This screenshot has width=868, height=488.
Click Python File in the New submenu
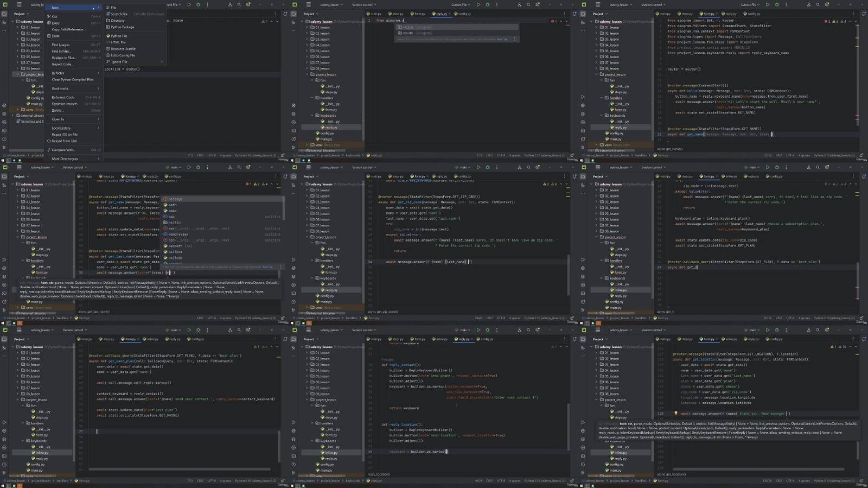pyautogui.click(x=119, y=36)
